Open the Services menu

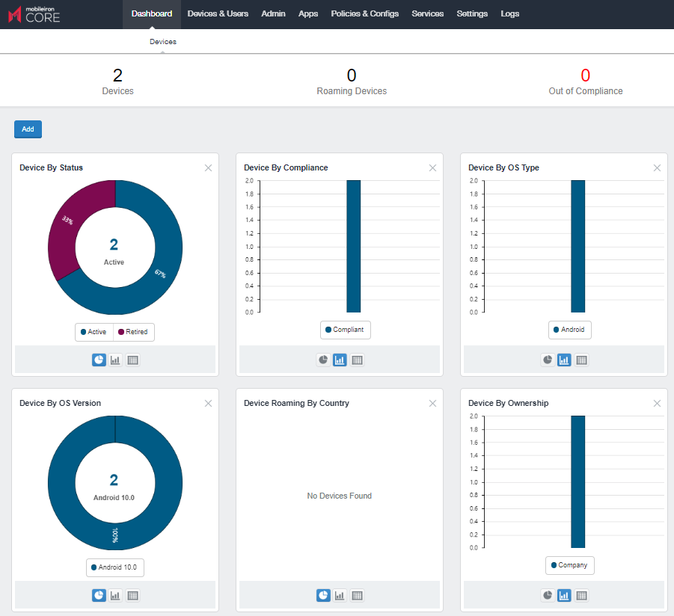point(427,13)
